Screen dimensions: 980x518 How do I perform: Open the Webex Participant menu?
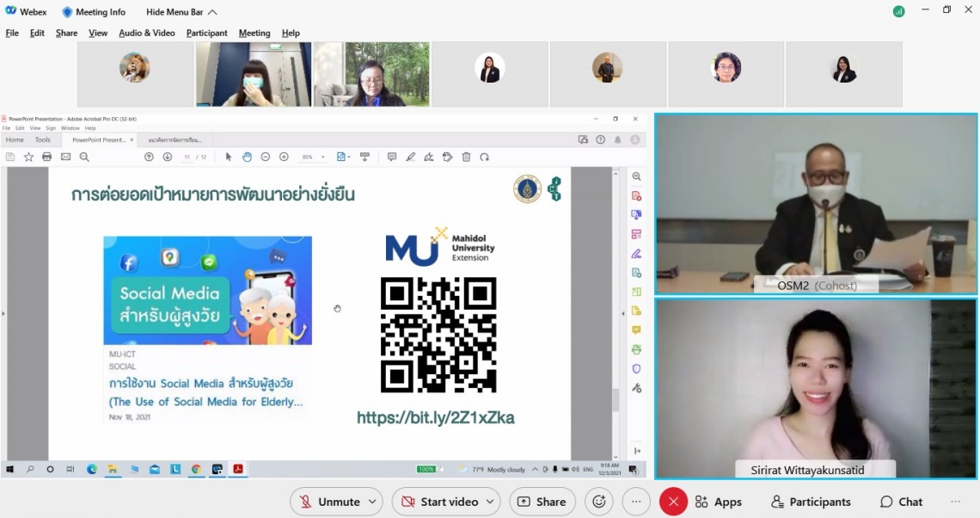[x=207, y=34]
